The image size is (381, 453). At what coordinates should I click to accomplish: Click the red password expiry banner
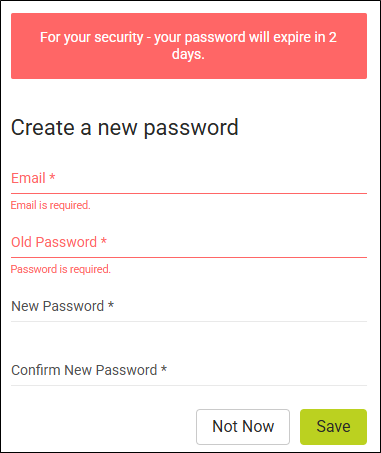coord(189,46)
